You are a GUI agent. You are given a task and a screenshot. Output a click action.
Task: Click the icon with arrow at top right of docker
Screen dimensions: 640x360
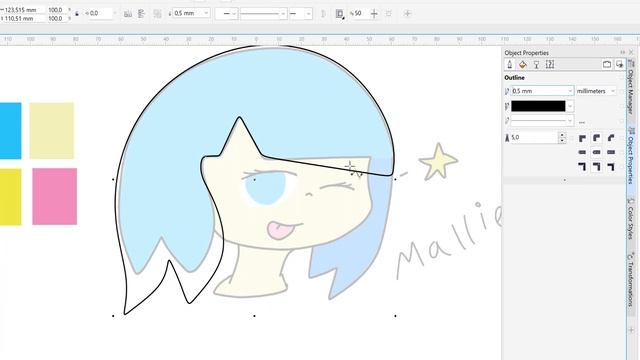[620, 64]
